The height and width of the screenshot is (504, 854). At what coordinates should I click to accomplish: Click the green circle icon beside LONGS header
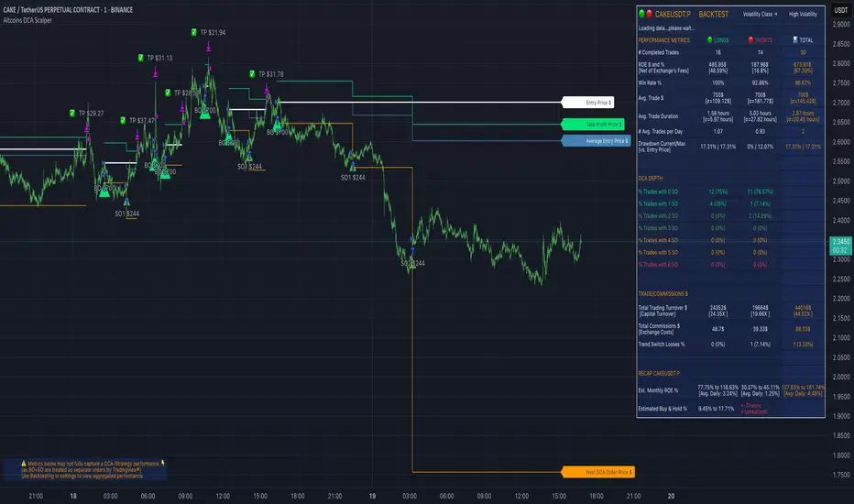[x=709, y=39]
